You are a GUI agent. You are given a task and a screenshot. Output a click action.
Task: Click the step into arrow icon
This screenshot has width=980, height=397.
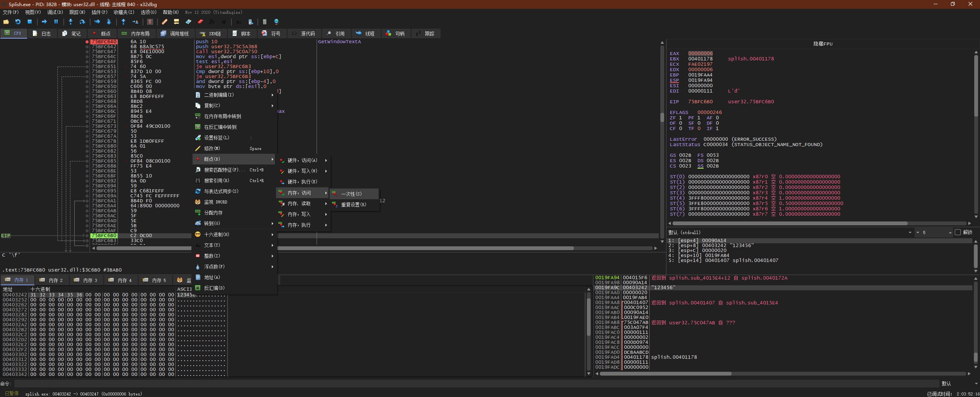click(70, 22)
